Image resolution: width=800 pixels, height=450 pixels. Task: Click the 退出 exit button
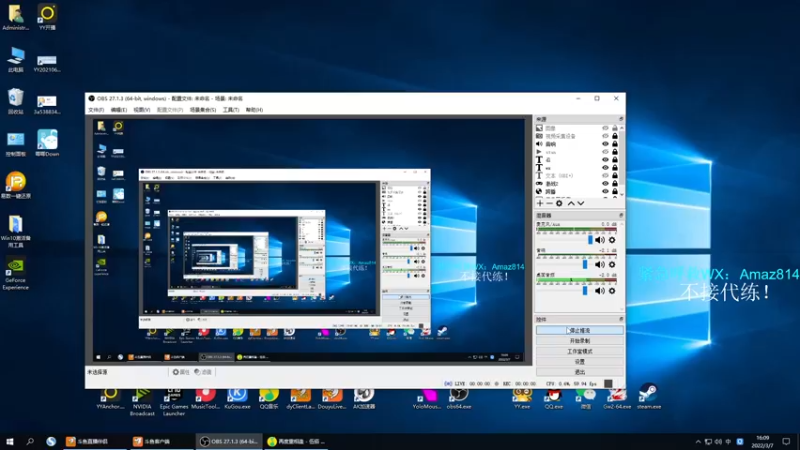580,372
